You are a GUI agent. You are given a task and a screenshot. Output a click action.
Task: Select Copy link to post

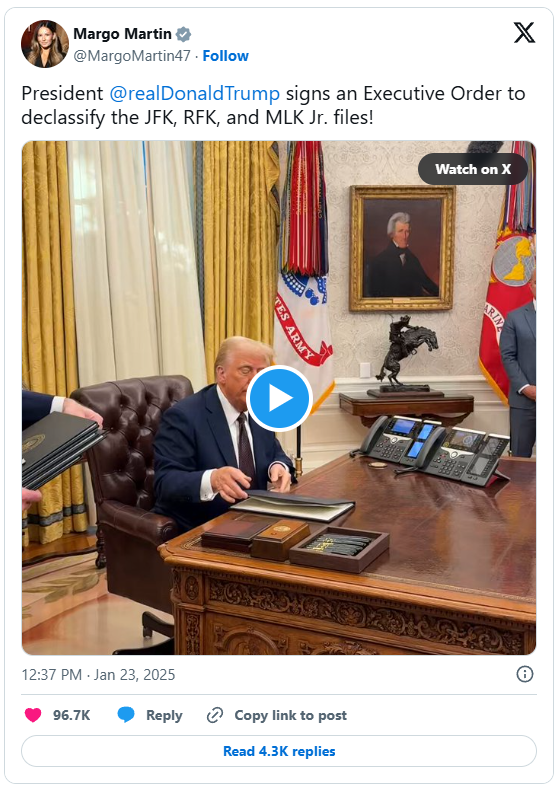(290, 715)
